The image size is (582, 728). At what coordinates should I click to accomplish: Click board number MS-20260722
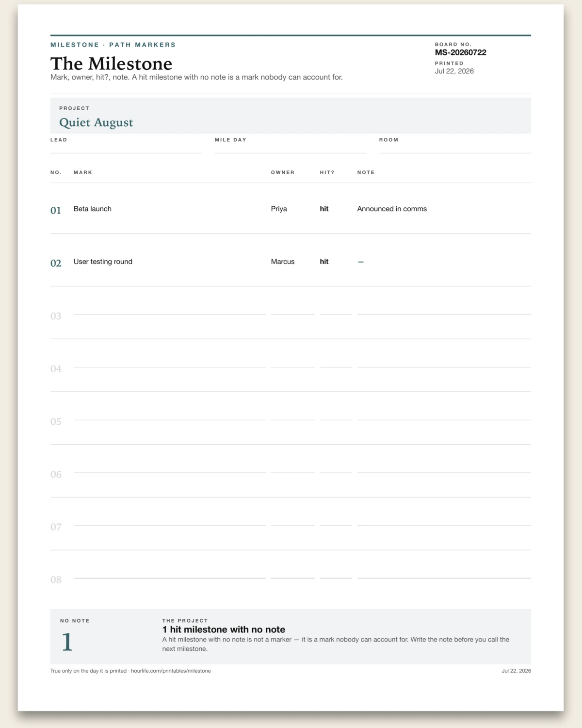click(x=461, y=52)
